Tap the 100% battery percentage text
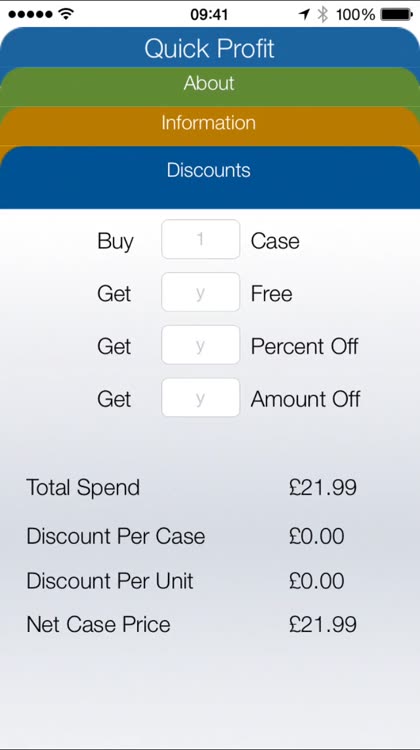Image resolution: width=420 pixels, height=750 pixels. (x=355, y=14)
